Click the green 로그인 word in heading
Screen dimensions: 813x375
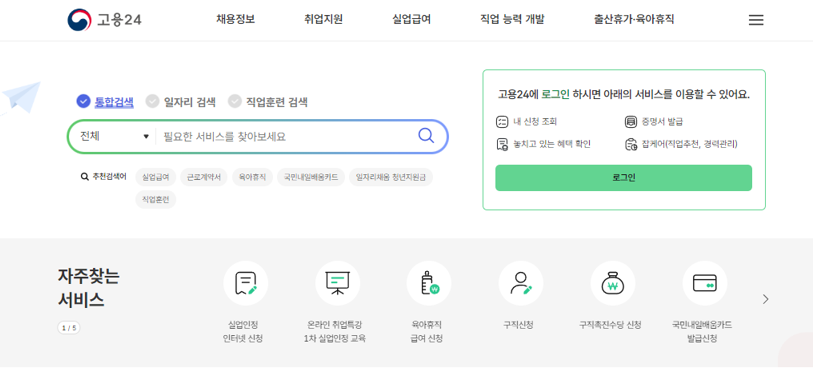click(x=555, y=94)
